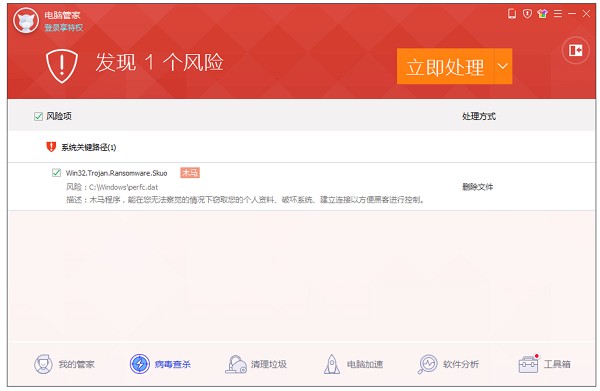Click the 电脑加速 rocket icon

332,364
